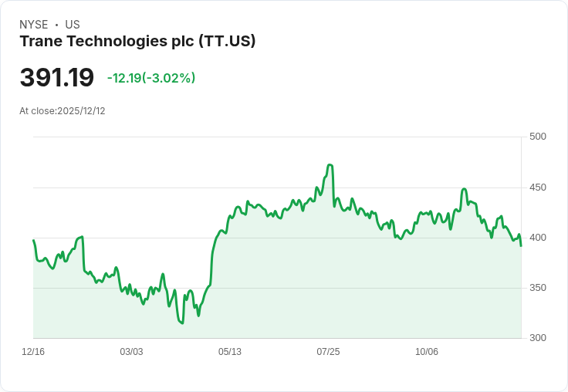
Task: Click the 300 y-axis price label
Action: click(x=538, y=338)
